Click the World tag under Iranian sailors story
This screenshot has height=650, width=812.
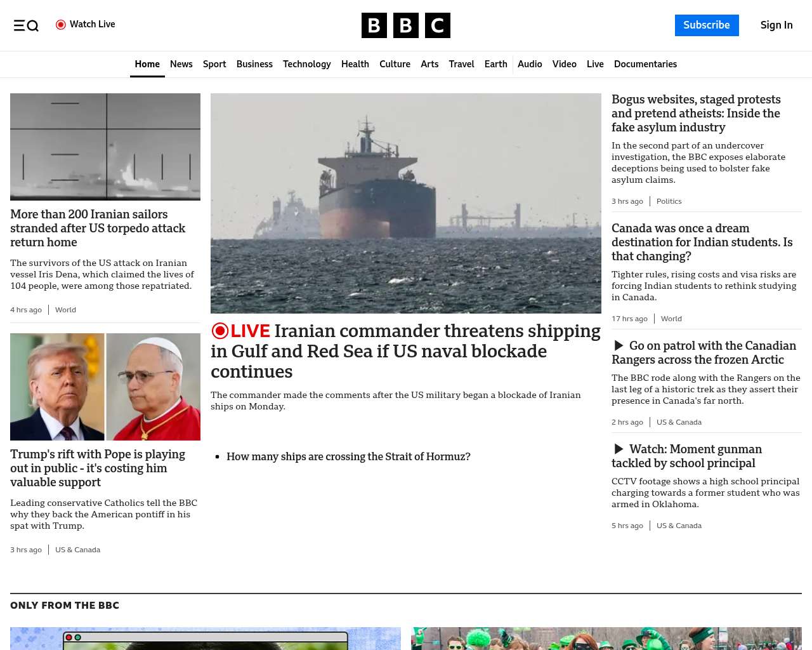(x=65, y=310)
